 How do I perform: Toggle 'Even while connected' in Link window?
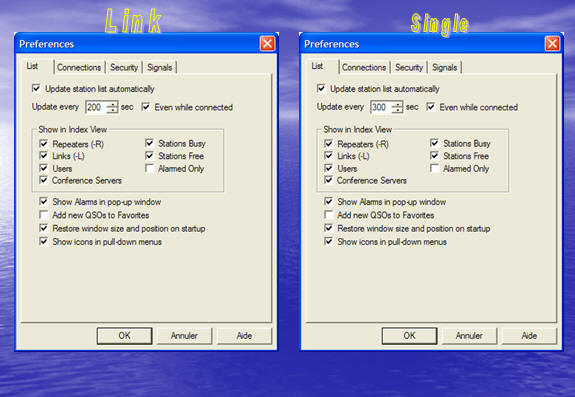click(146, 107)
